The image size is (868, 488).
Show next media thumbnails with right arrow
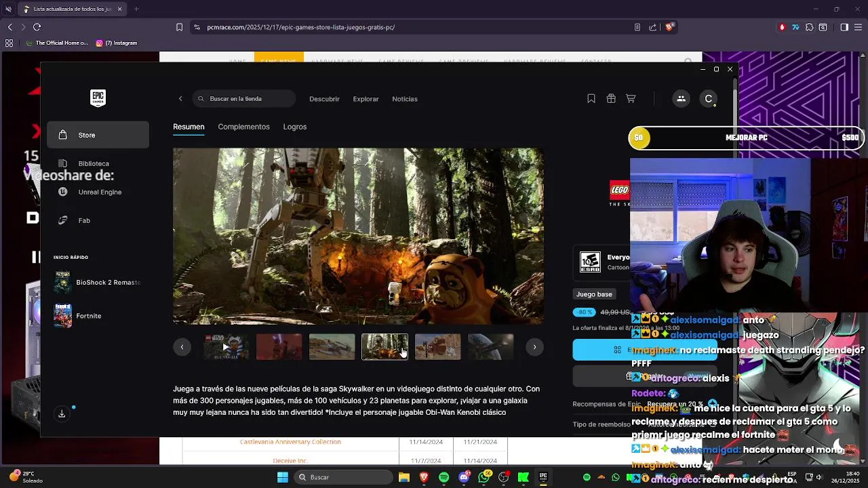(534, 347)
